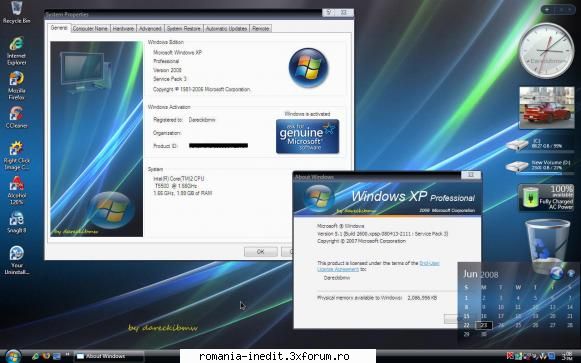This screenshot has width=581, height=363.
Task: Click the battery 100% gadget
Action: coord(547,197)
